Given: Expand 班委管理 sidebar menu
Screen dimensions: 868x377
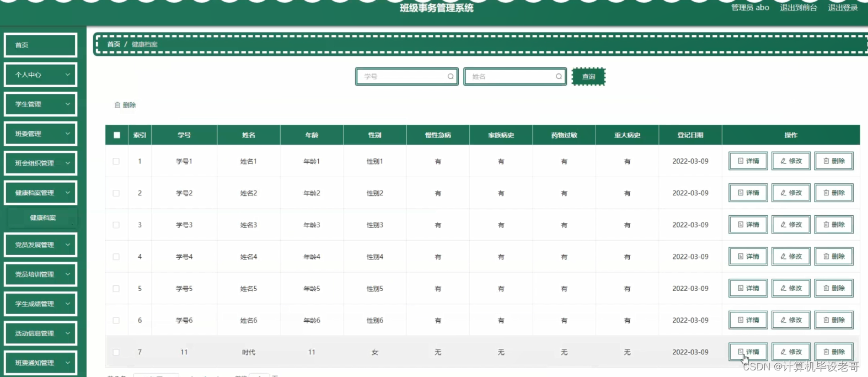Looking at the screenshot, I should (40, 134).
